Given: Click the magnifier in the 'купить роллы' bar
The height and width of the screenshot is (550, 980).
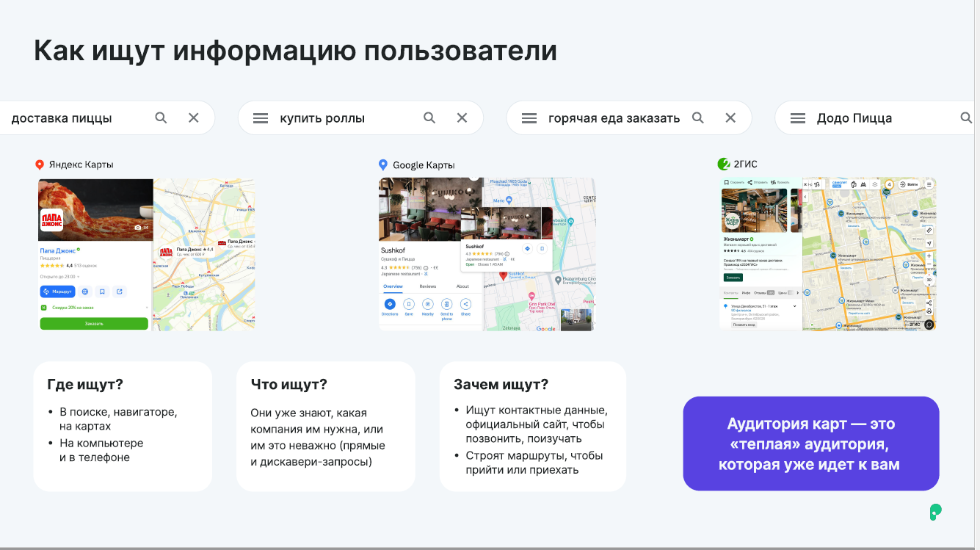Looking at the screenshot, I should (429, 117).
